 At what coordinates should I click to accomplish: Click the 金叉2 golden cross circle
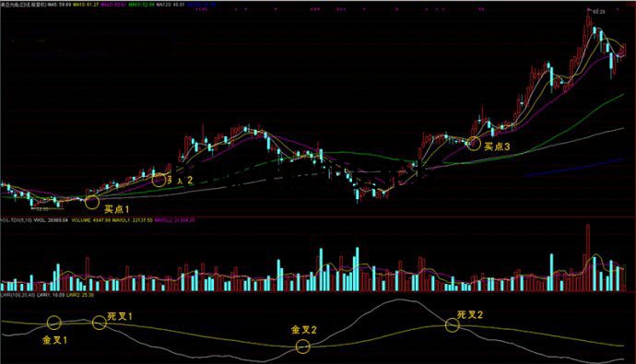[x=302, y=346]
